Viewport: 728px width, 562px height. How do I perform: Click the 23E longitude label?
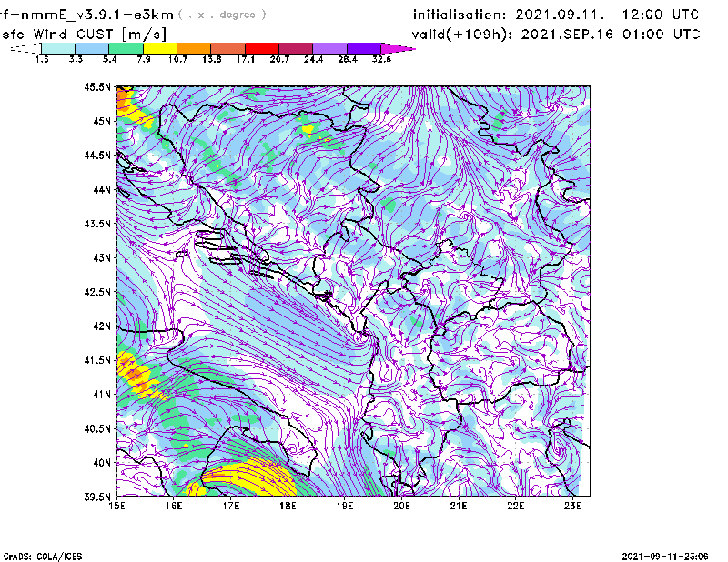tap(573, 506)
